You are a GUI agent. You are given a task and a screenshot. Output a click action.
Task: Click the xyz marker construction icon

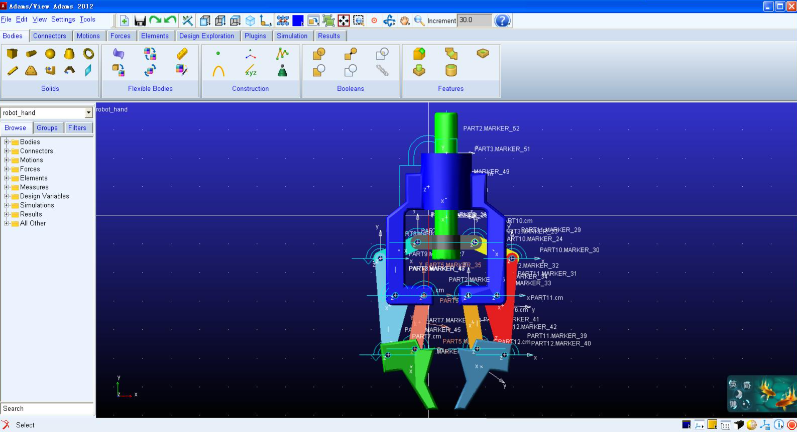pos(251,70)
